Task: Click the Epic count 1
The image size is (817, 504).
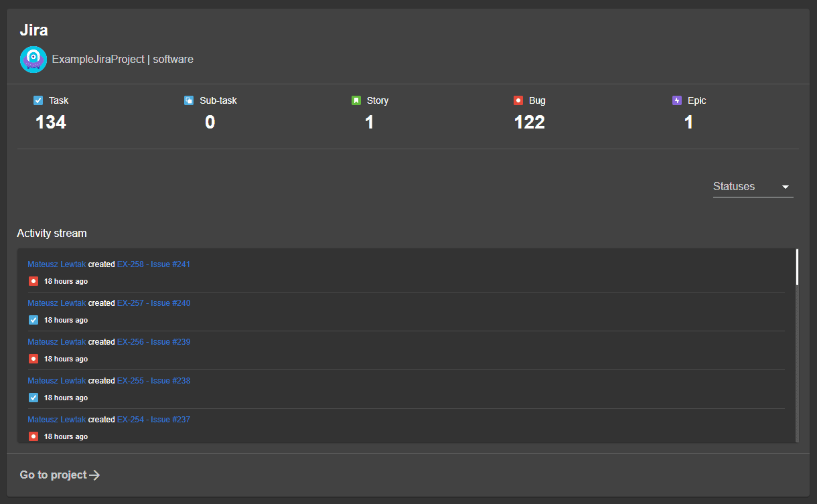Action: [689, 122]
